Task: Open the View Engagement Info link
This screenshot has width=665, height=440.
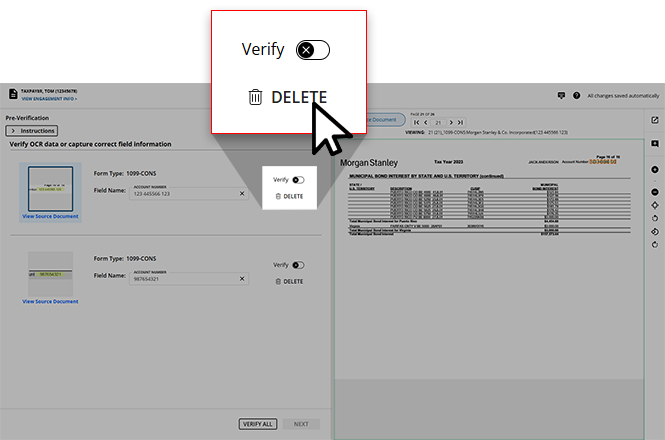Action: [x=49, y=99]
